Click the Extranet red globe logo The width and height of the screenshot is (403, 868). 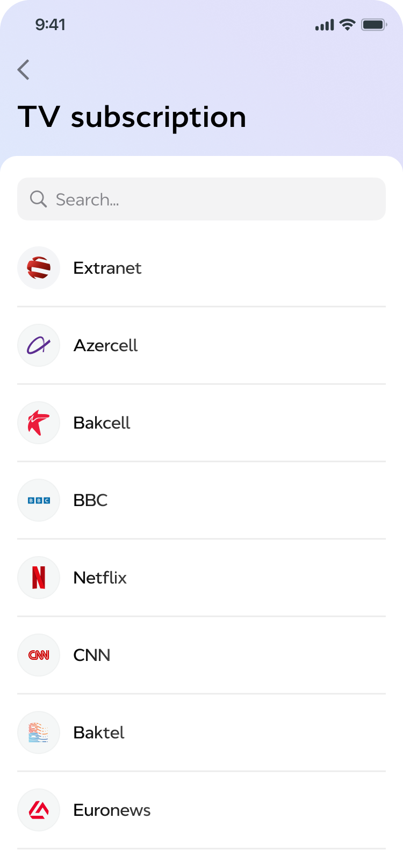(x=39, y=268)
